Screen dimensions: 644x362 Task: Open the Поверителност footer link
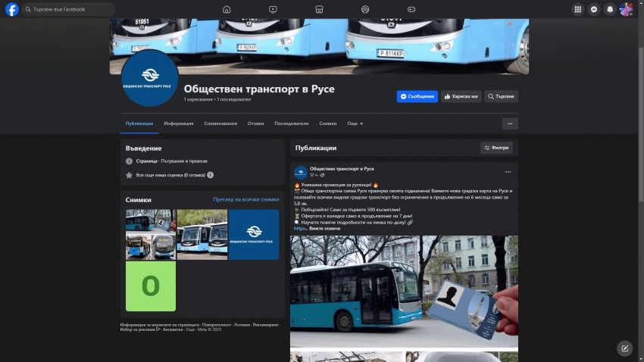click(217, 325)
